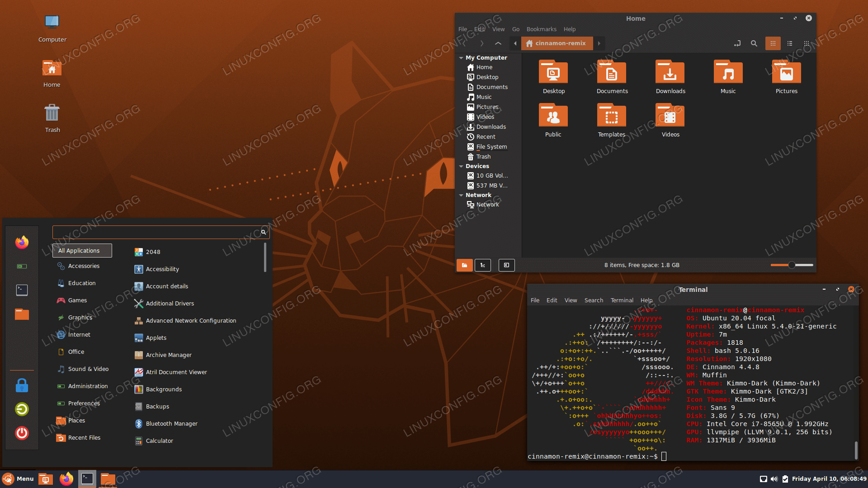Image resolution: width=868 pixels, height=488 pixels.
Task: Click the search icon in file manager toolbar
Action: tap(754, 43)
